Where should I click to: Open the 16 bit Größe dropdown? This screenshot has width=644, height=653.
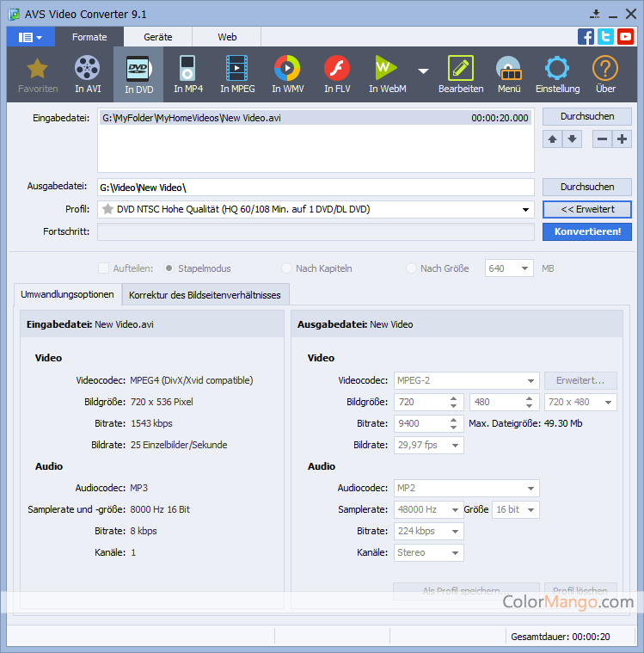pyautogui.click(x=531, y=509)
